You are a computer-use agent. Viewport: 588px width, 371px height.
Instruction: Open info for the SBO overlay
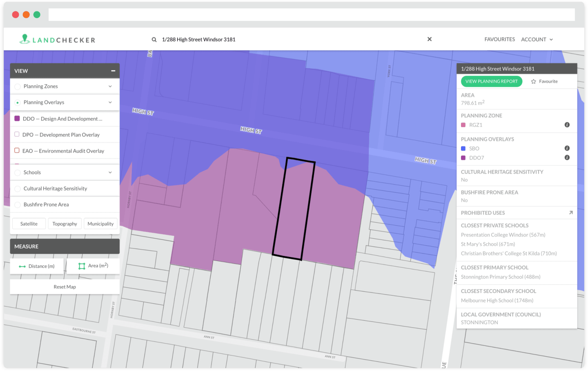567,148
